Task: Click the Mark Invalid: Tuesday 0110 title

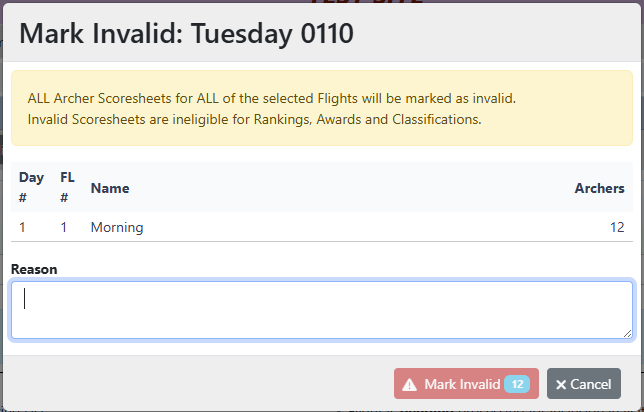Action: [x=186, y=33]
